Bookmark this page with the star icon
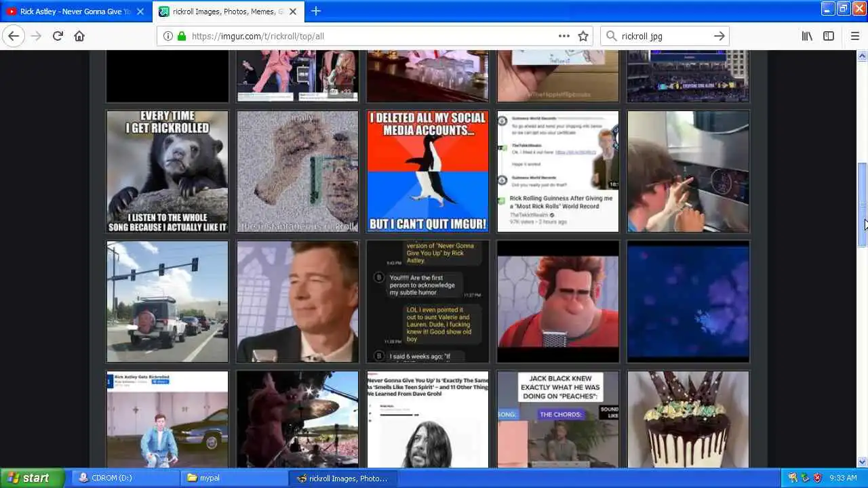 [x=583, y=36]
